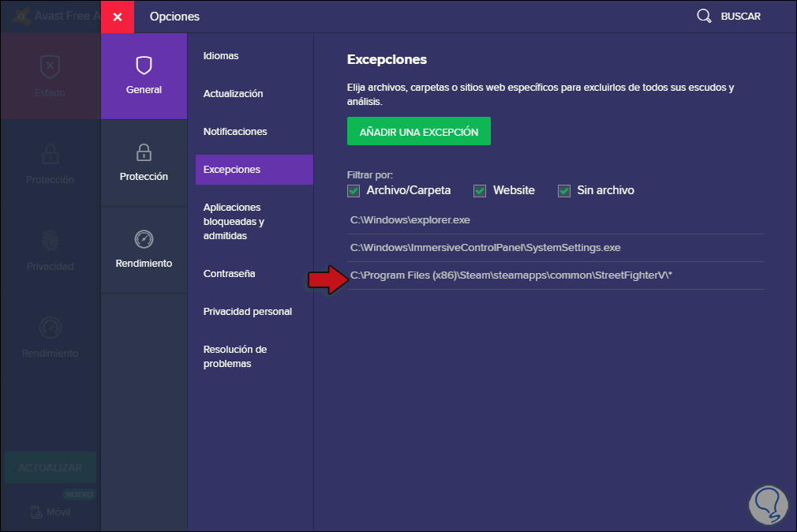This screenshot has width=797, height=532.
Task: Open Aplicaciones bloqueadas y admitidas
Action: pyautogui.click(x=233, y=222)
